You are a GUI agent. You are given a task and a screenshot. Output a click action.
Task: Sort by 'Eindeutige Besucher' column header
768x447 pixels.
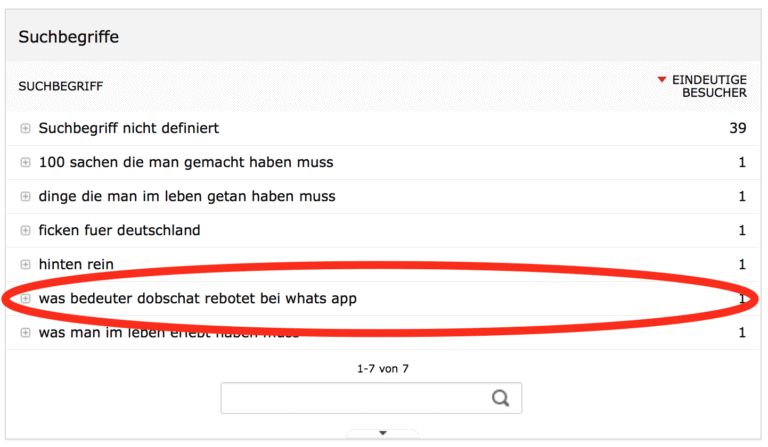(708, 86)
